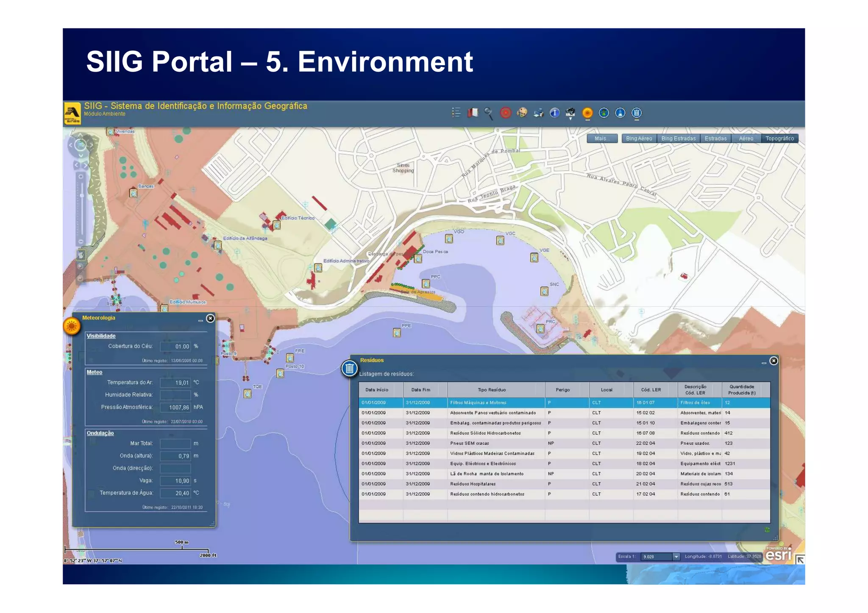Click the PRC marina marker

coord(540,329)
